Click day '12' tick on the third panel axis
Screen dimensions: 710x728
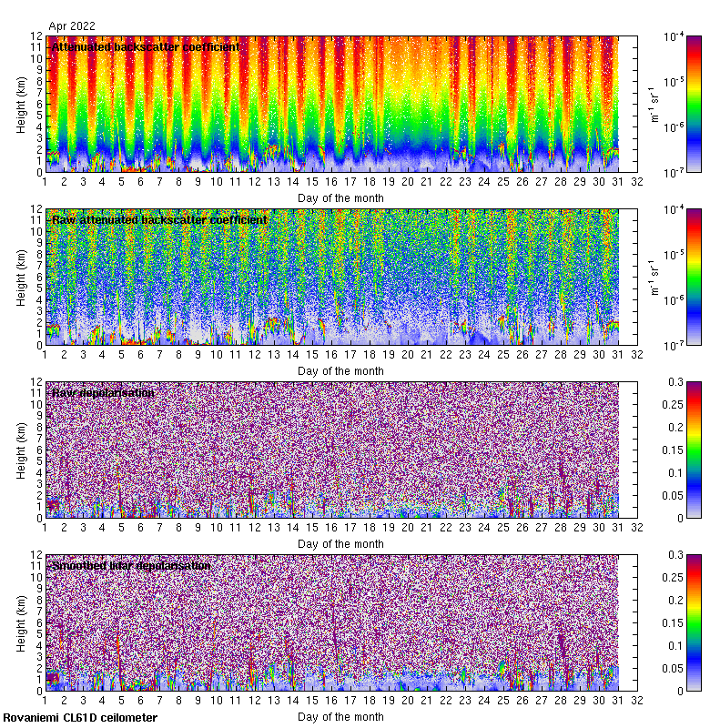pos(255,528)
